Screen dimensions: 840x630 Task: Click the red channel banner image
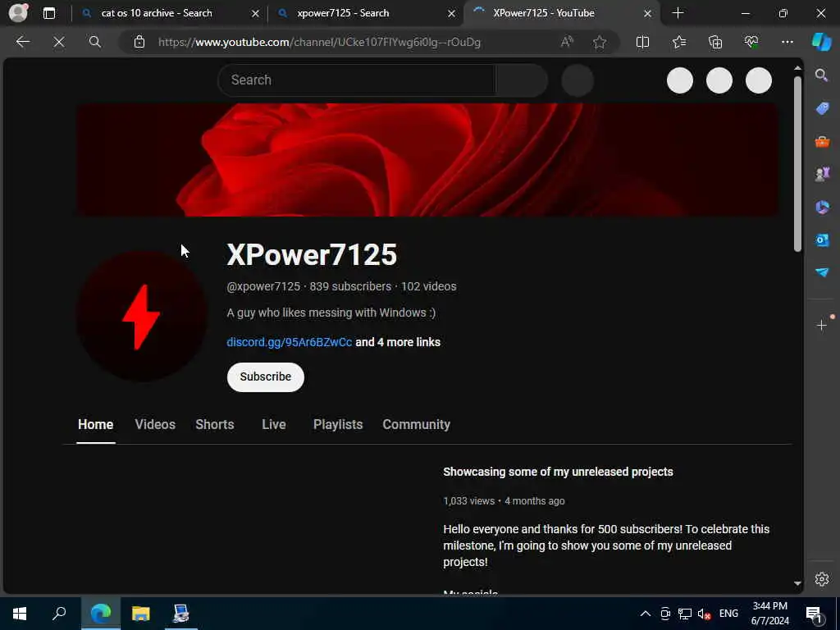[427, 160]
